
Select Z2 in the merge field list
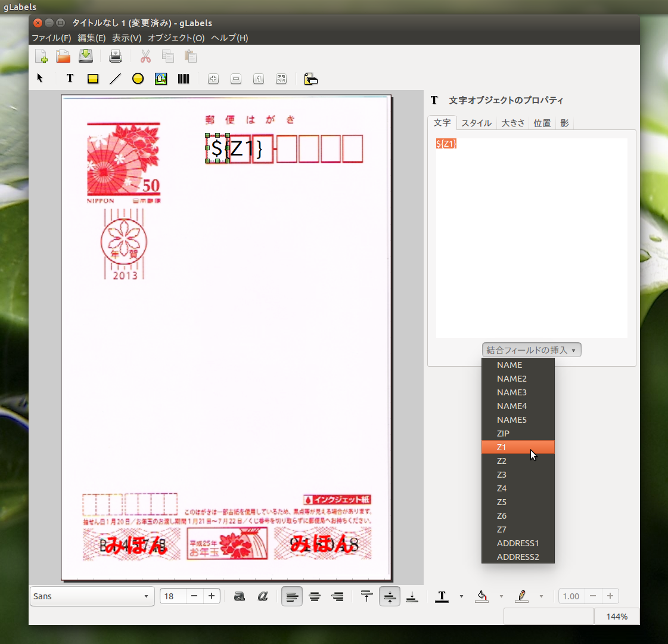click(x=518, y=461)
